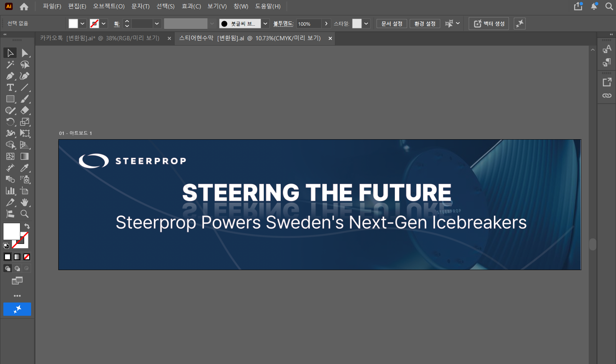Open the 파일(F) menu
This screenshot has width=616, height=364.
52,7
